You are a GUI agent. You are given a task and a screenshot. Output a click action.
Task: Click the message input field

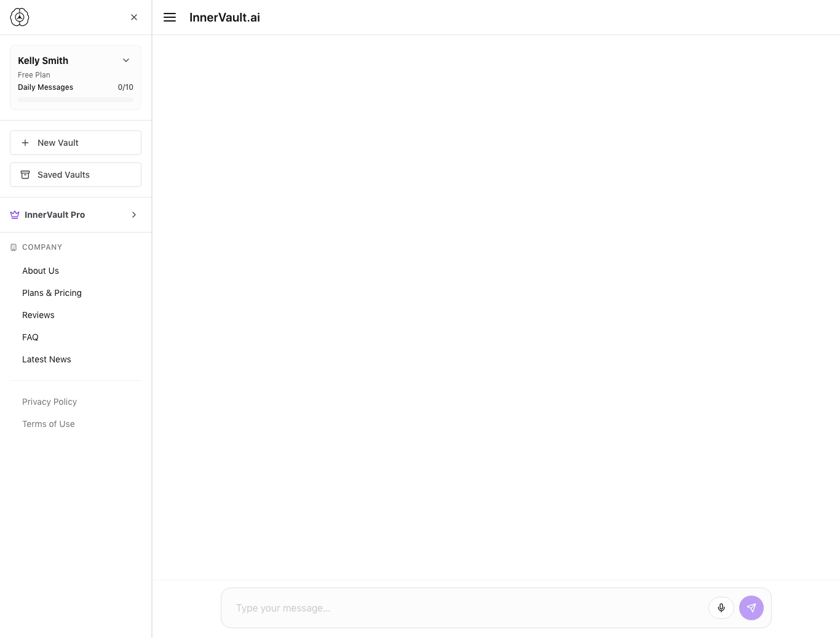430,608
